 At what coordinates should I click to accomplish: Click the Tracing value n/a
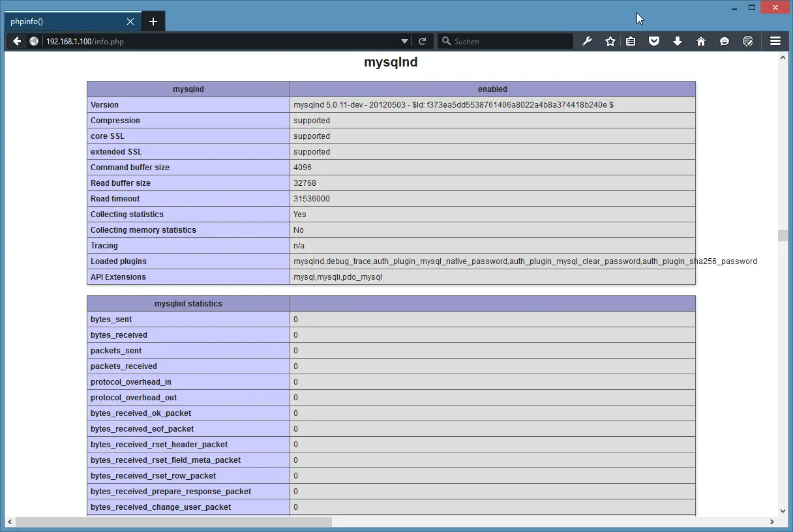tap(299, 246)
